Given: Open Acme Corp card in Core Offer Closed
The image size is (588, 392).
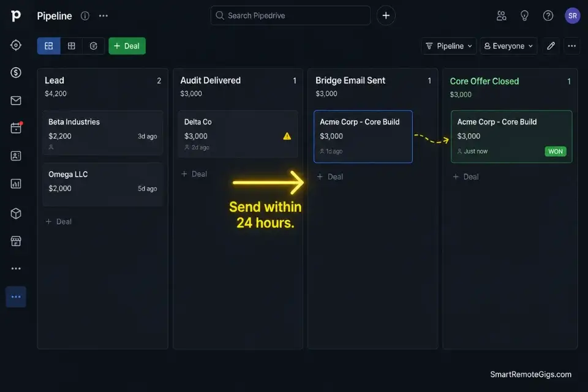Looking at the screenshot, I should point(511,137).
